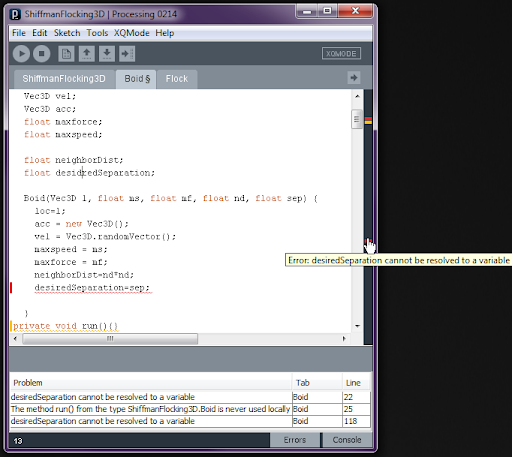Click the float maxforce; declaration

pyautogui.click(x=63, y=122)
